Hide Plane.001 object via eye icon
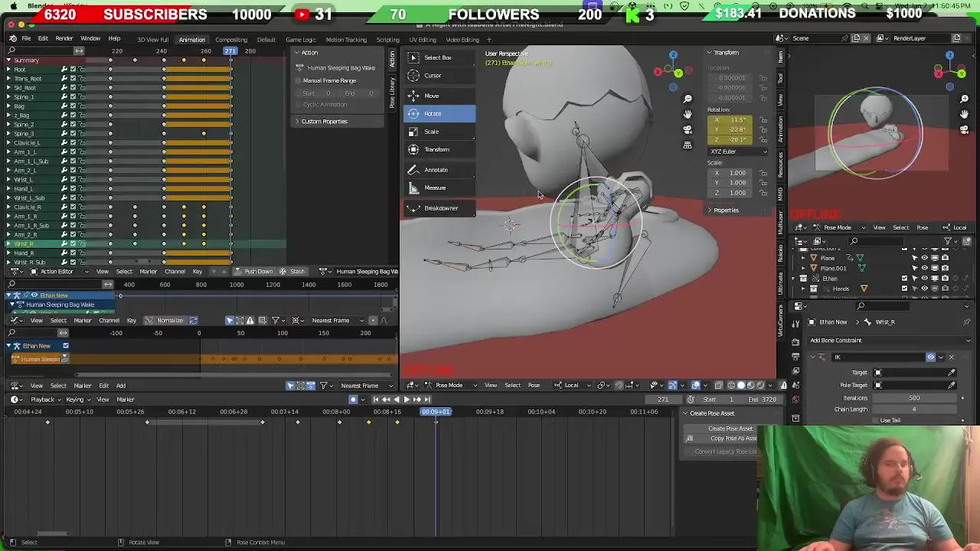This screenshot has width=980, height=551. click(924, 269)
